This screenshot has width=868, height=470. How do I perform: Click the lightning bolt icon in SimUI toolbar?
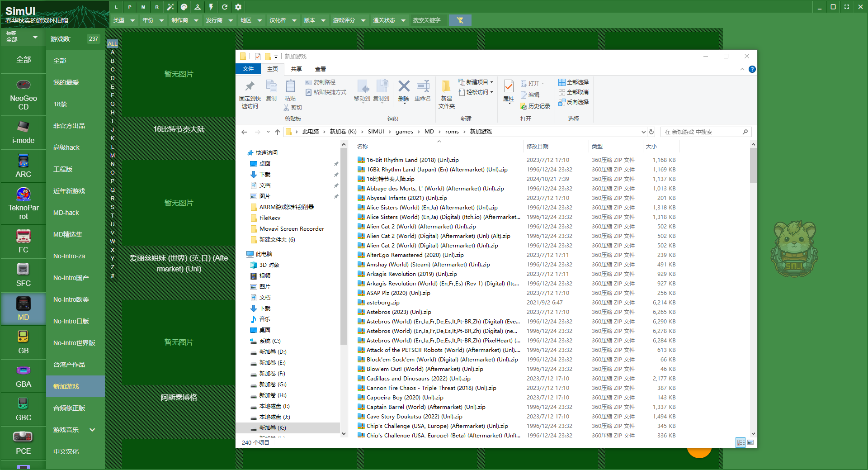[211, 7]
